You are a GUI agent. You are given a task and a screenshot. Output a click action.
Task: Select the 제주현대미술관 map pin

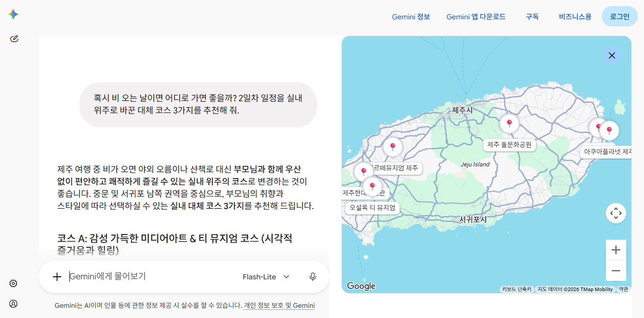tap(363, 172)
